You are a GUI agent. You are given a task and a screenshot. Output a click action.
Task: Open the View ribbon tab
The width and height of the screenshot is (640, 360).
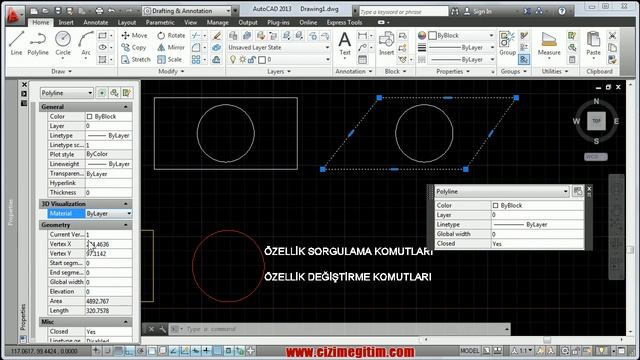click(x=190, y=22)
